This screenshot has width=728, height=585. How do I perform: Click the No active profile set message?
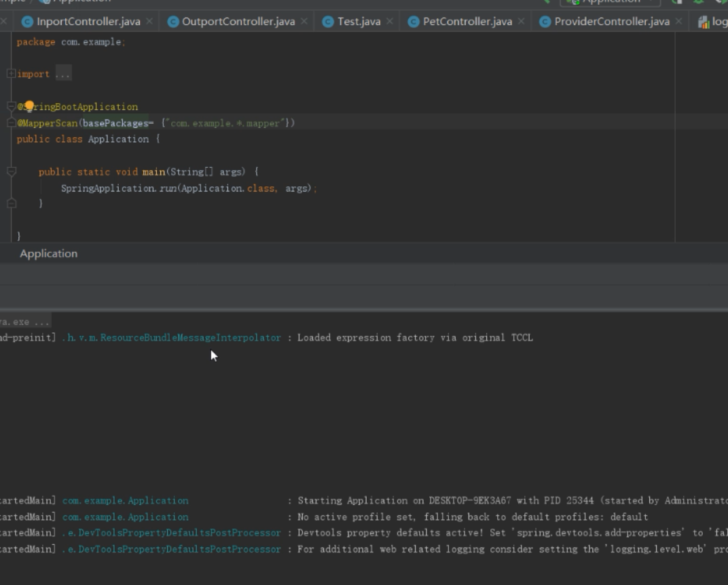473,516
